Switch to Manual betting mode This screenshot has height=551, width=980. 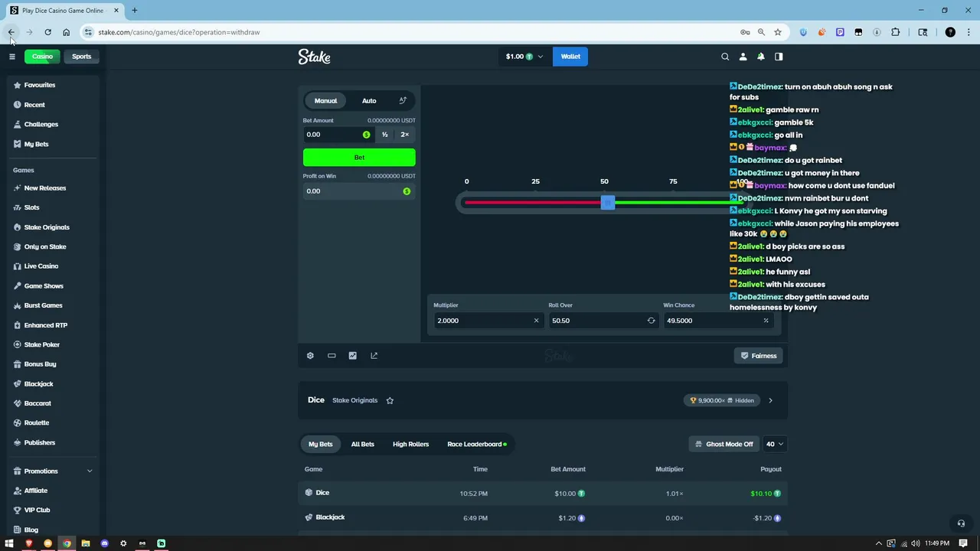click(x=325, y=100)
